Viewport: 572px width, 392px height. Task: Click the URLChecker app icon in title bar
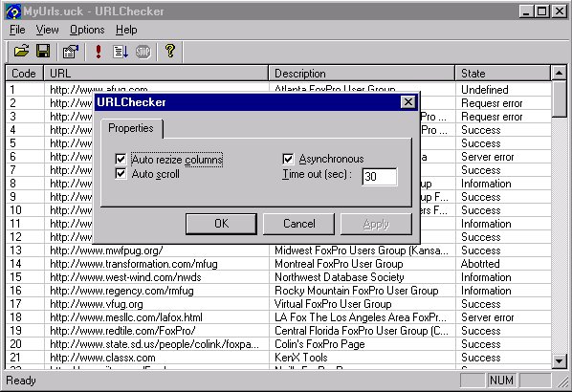pos(13,11)
